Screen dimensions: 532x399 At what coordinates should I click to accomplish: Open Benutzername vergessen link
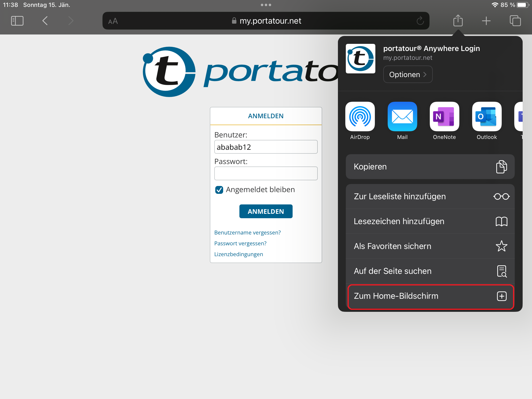coord(248,233)
